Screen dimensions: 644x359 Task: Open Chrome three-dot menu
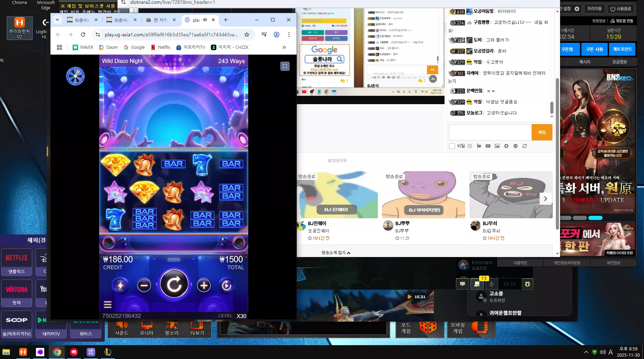pos(289,35)
